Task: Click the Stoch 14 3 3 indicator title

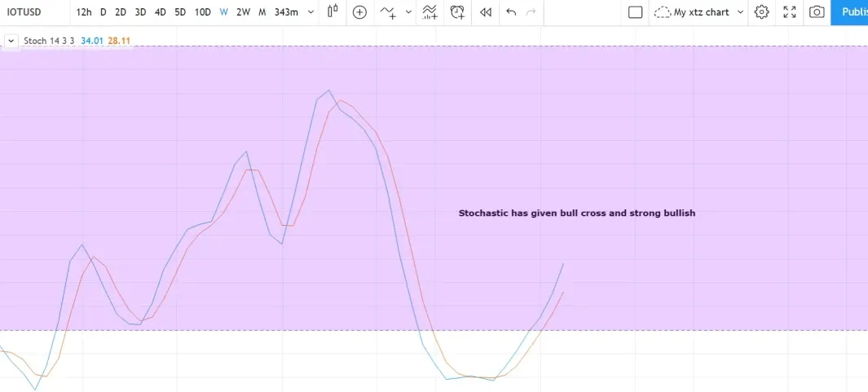Action: [49, 41]
